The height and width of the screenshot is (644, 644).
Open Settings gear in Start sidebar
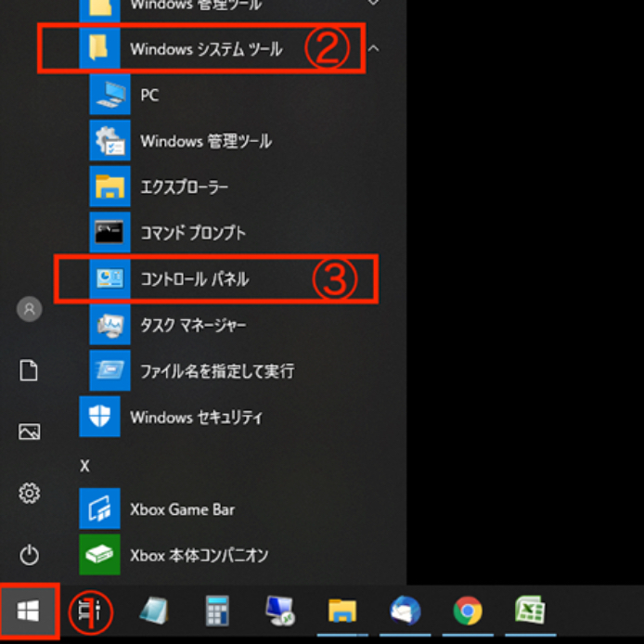tap(29, 493)
